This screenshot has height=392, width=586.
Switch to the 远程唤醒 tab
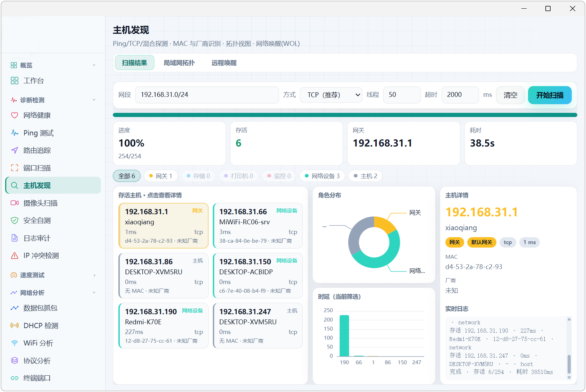coord(224,63)
